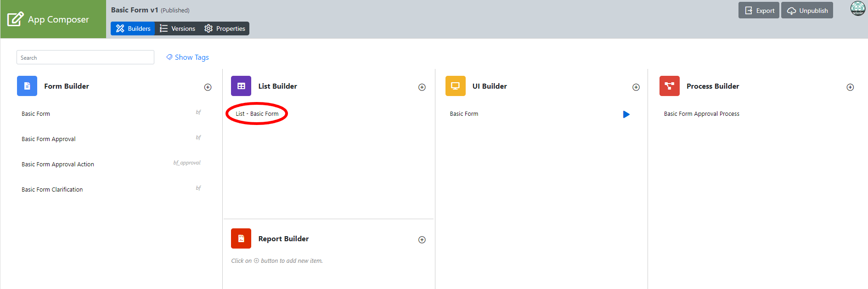Select the Builders tab
The width and height of the screenshot is (868, 289).
[x=133, y=28]
